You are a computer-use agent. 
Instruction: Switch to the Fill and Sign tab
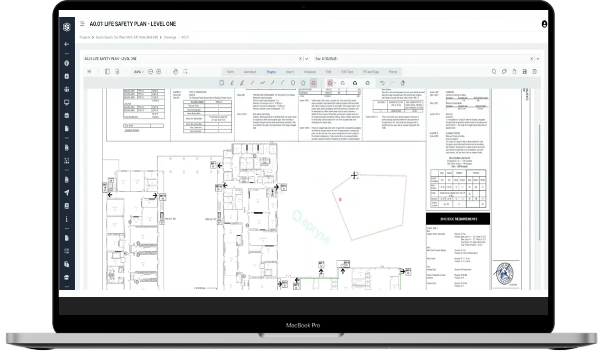pyautogui.click(x=371, y=72)
